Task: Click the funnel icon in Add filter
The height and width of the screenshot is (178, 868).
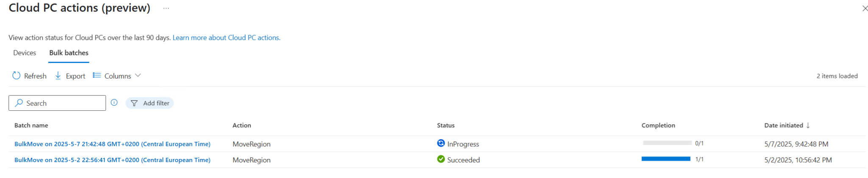Action: tap(134, 103)
